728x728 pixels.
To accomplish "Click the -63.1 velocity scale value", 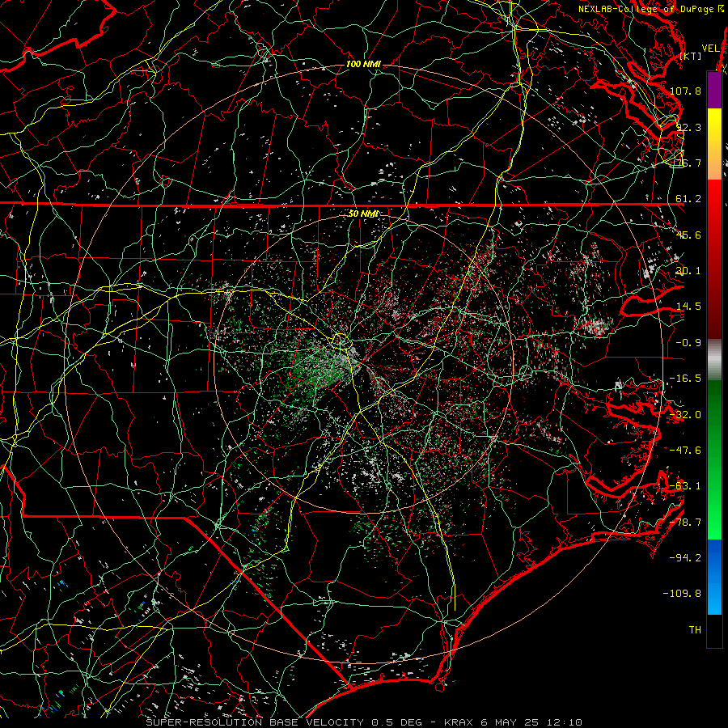I will coord(685,486).
